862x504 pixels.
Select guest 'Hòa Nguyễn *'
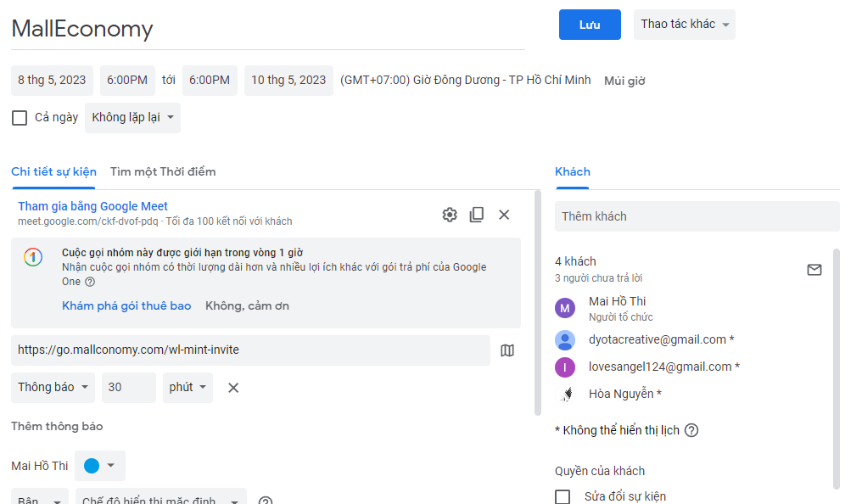625,394
